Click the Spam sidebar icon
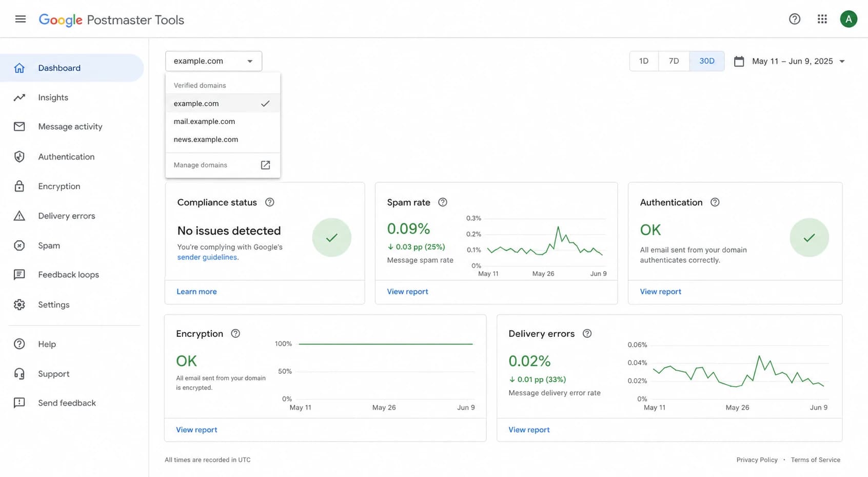This screenshot has height=477, width=868. click(x=19, y=245)
